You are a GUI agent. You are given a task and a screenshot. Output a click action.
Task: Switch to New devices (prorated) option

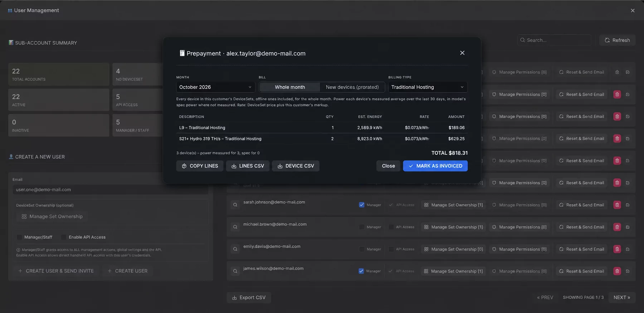(352, 87)
